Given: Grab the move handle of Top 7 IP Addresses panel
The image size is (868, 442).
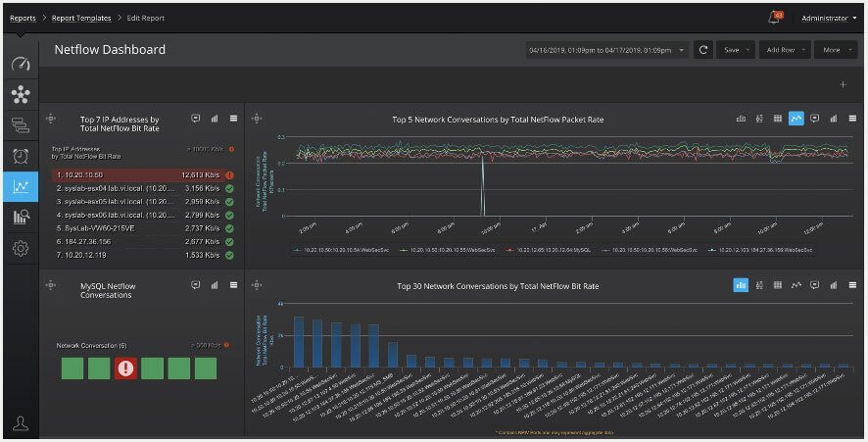Looking at the screenshot, I should click(51, 118).
